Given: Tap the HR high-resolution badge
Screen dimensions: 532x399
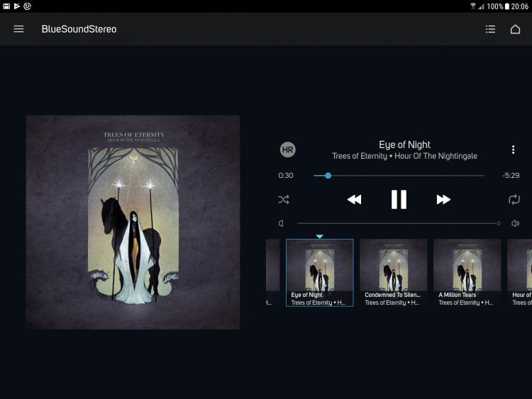Looking at the screenshot, I should pos(288,150).
